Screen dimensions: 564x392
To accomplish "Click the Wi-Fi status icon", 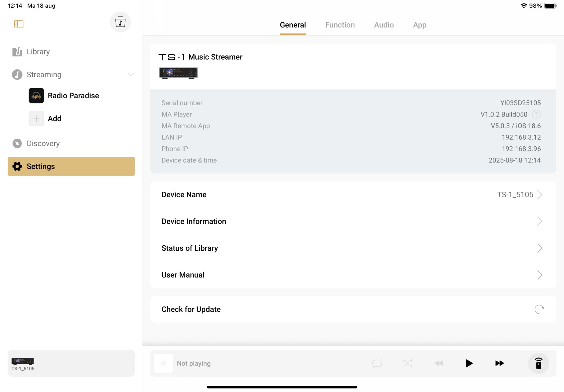I will point(523,6).
